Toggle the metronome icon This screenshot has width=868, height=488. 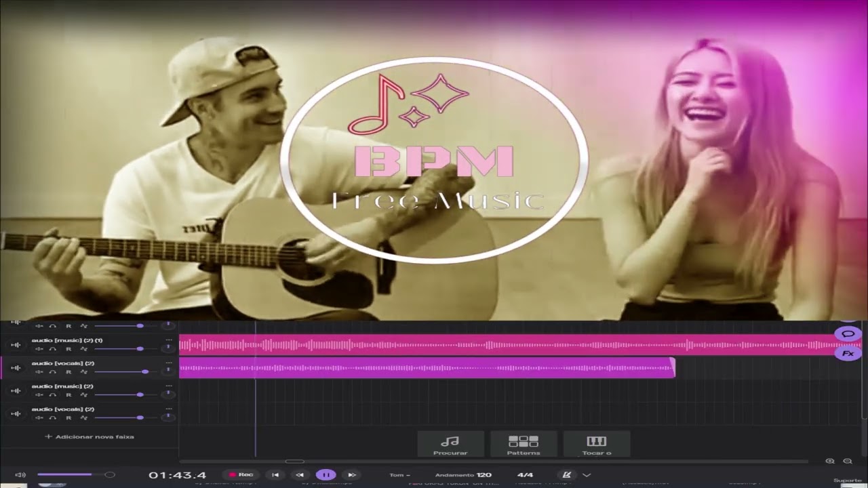[x=567, y=475]
